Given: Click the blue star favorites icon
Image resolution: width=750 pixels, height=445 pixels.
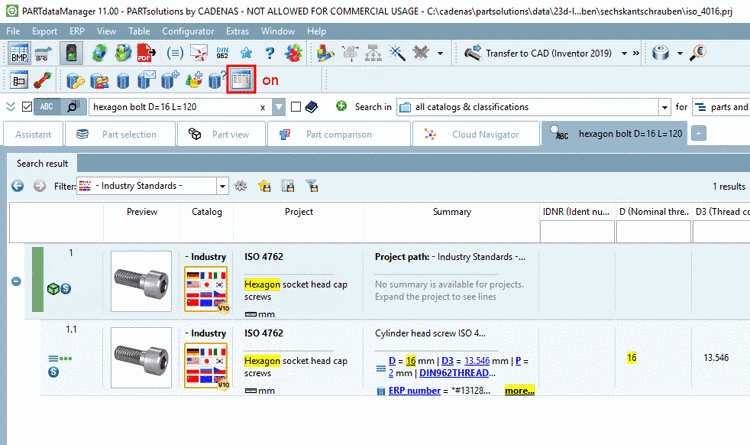Looking at the screenshot, I should click(246, 53).
